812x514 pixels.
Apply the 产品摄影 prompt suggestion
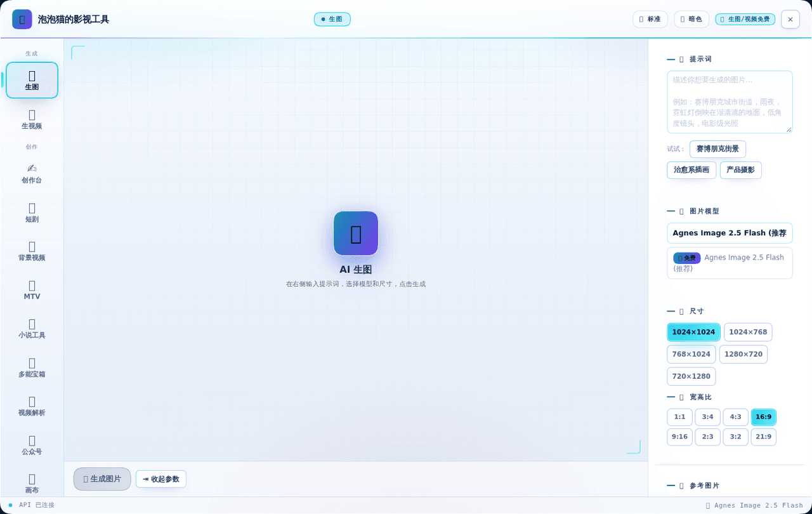740,170
